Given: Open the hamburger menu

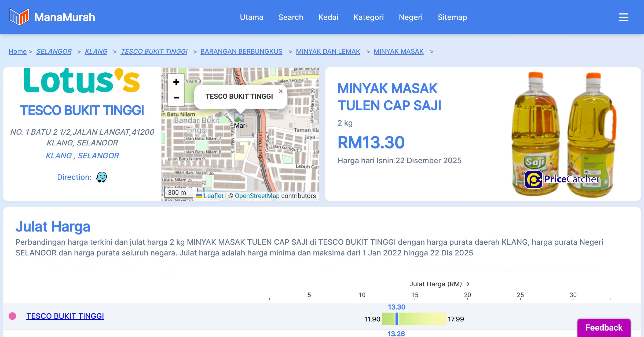Looking at the screenshot, I should tap(623, 17).
